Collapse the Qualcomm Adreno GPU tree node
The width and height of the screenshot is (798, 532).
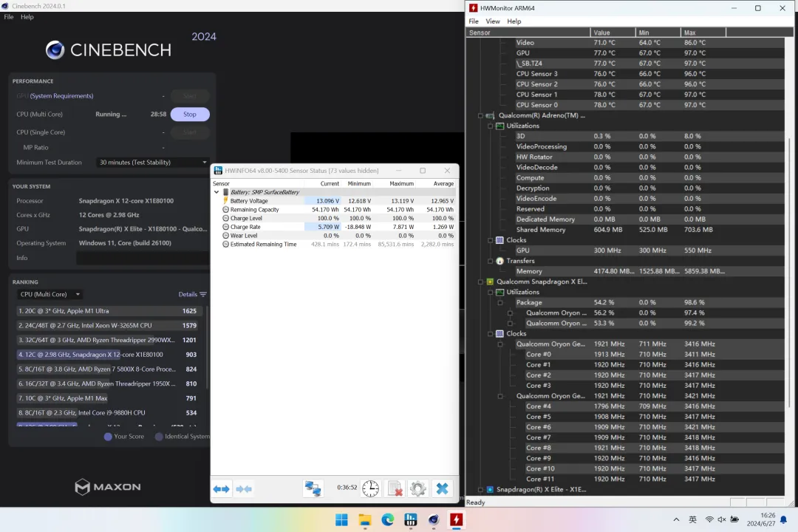point(480,116)
